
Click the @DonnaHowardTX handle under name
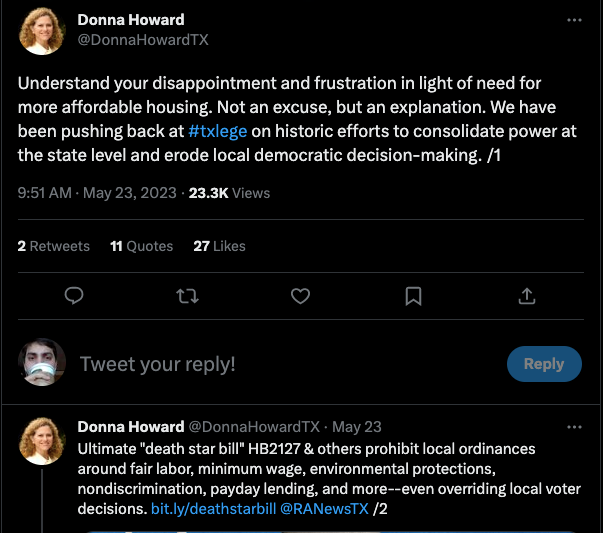coord(143,40)
